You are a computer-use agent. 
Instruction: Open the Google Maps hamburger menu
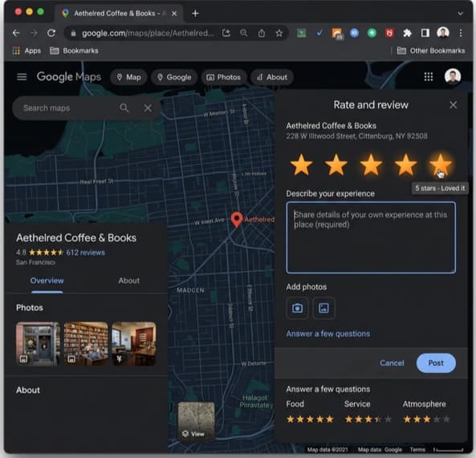tap(22, 77)
